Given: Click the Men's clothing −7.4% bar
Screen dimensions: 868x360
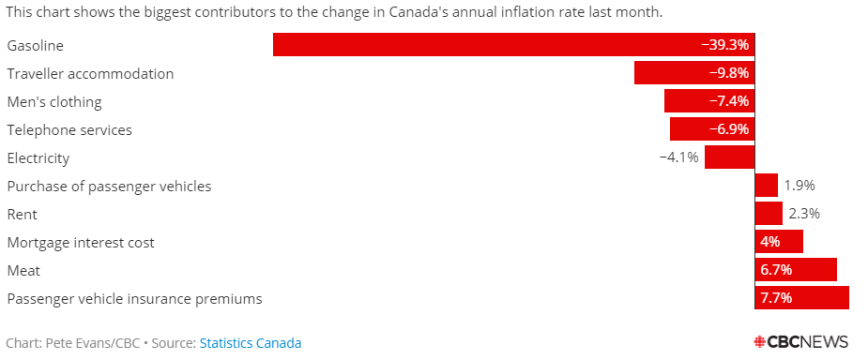Looking at the screenshot, I should pos(709,101).
